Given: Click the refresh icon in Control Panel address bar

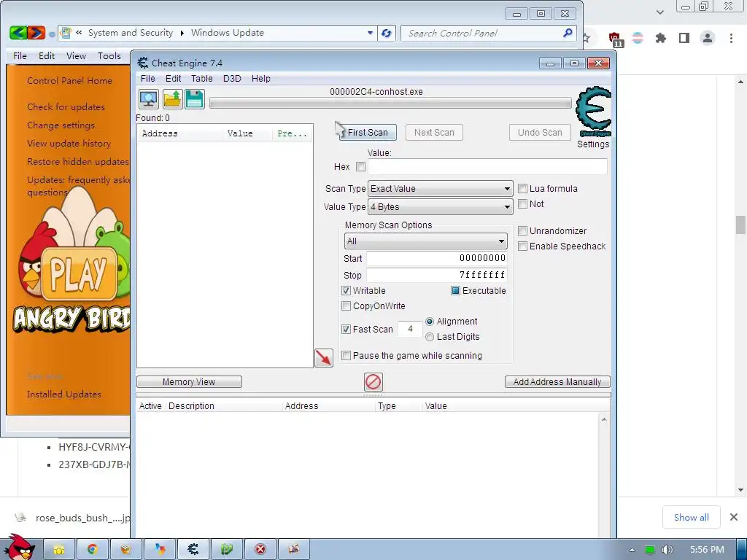Looking at the screenshot, I should tap(387, 33).
